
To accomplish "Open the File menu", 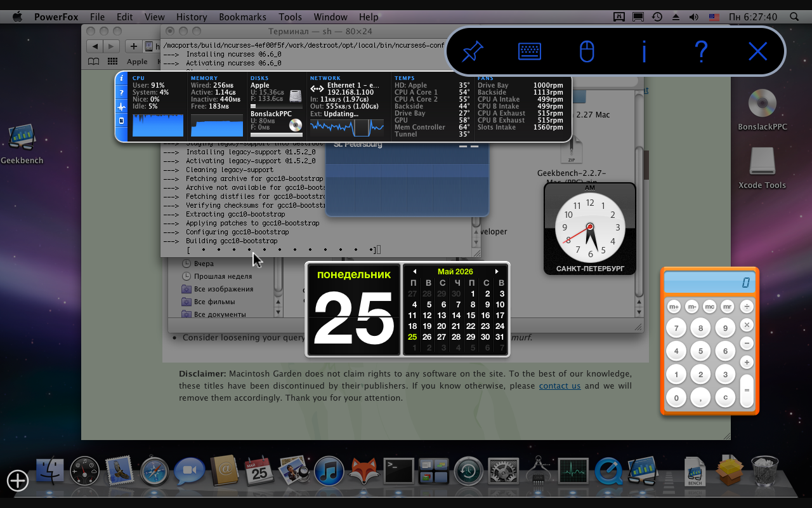I will pyautogui.click(x=98, y=17).
